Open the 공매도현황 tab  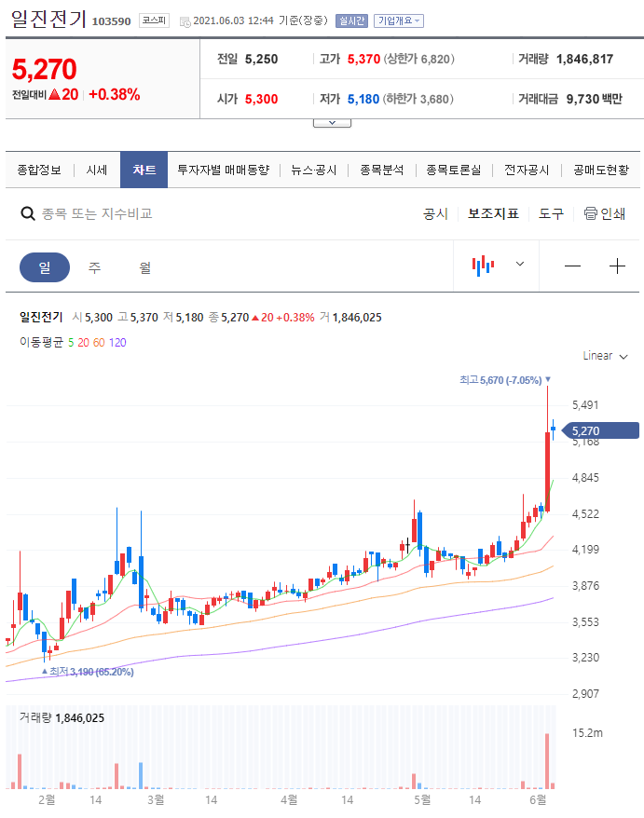click(601, 170)
